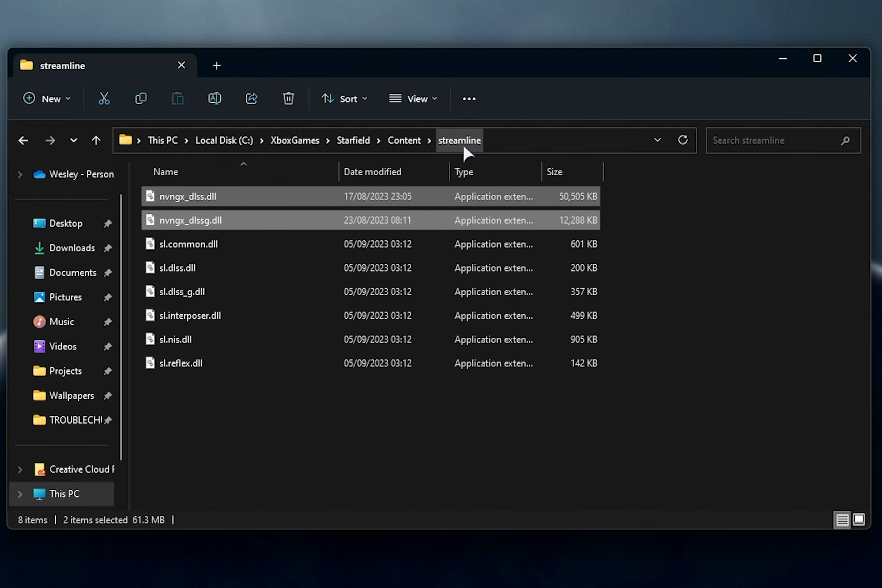Open the address bar history dropdown
This screenshot has width=882, height=588.
657,140
